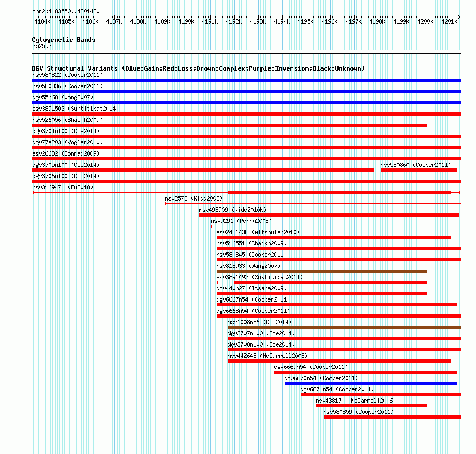Viewport: 476px width, 454px height.
Task: Click dgv3705n100 (Coe2014) label
Action: coord(66,165)
